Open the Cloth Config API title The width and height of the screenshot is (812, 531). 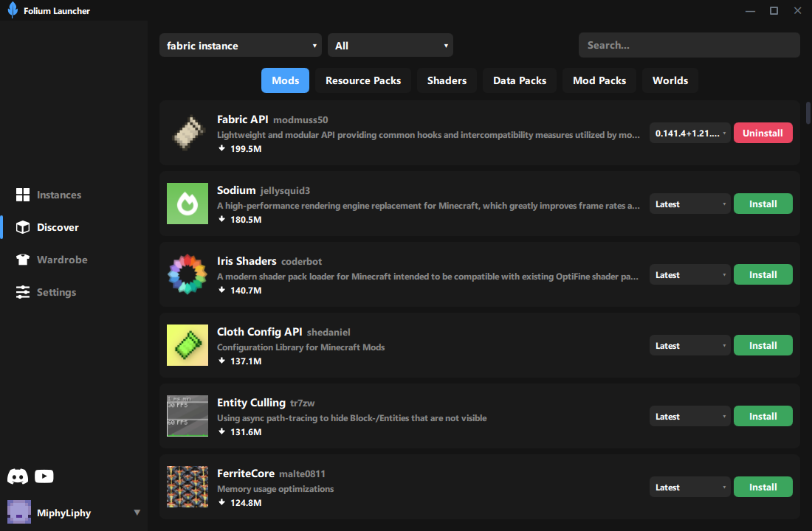[259, 332]
